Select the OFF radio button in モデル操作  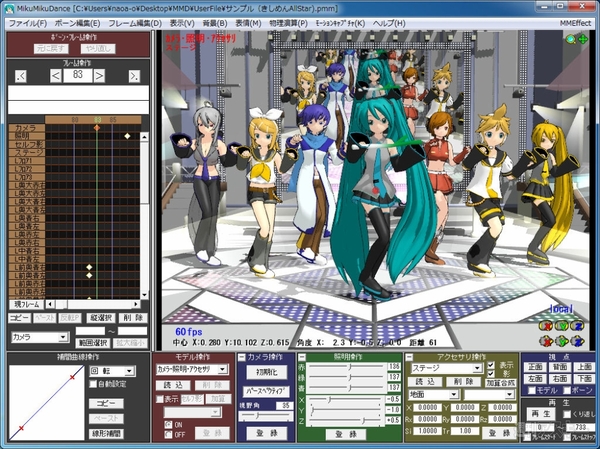point(168,434)
